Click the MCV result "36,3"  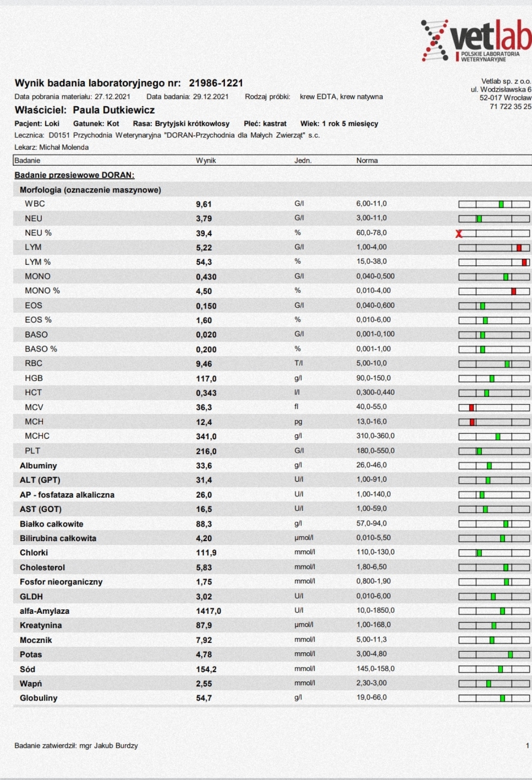(x=204, y=408)
